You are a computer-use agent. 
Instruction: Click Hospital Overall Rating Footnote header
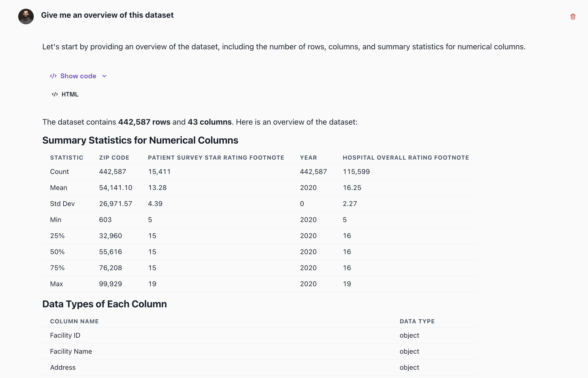pos(406,158)
